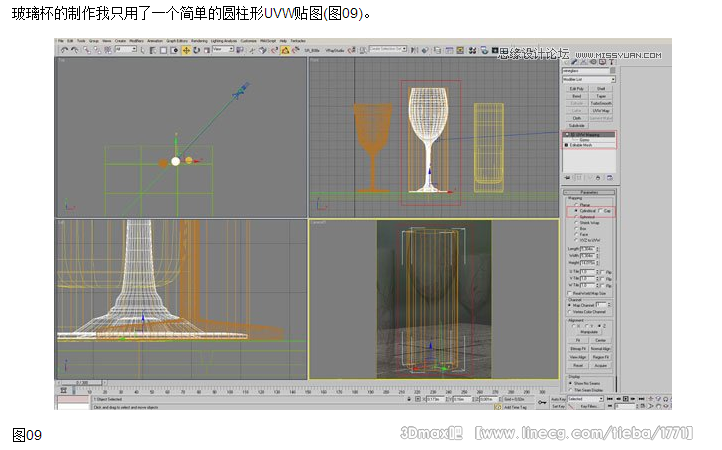
Task: Click the Play Animation button
Action: click(625, 398)
